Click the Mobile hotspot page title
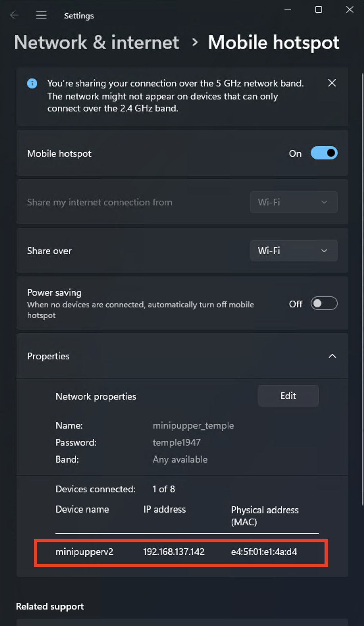Screen dimensions: 364x626 click(273, 43)
